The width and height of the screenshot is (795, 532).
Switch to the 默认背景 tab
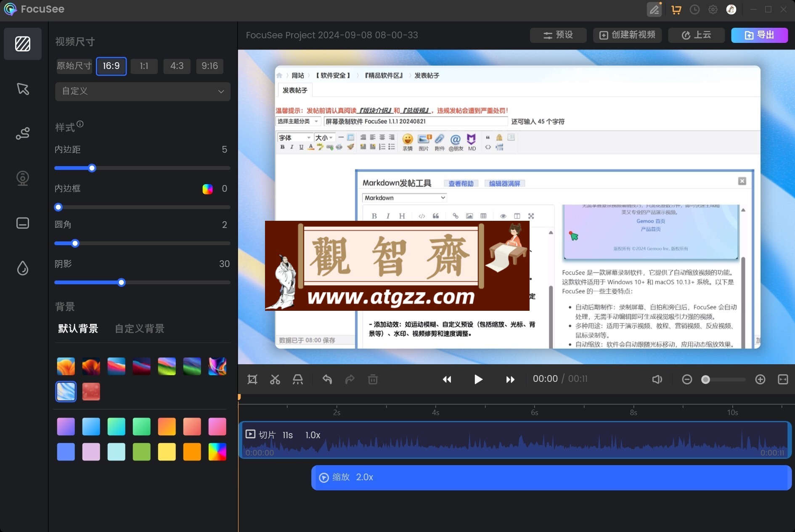(x=78, y=328)
